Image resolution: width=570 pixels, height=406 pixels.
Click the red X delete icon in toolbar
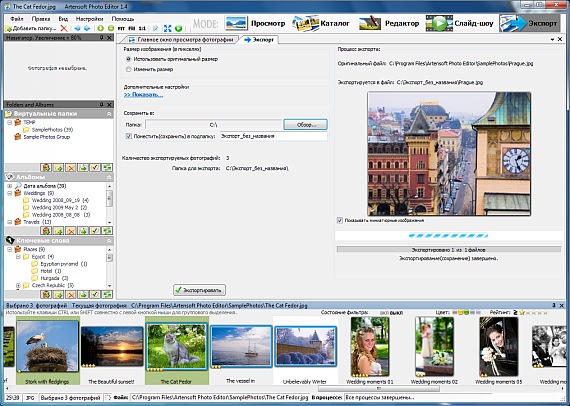tap(64, 28)
